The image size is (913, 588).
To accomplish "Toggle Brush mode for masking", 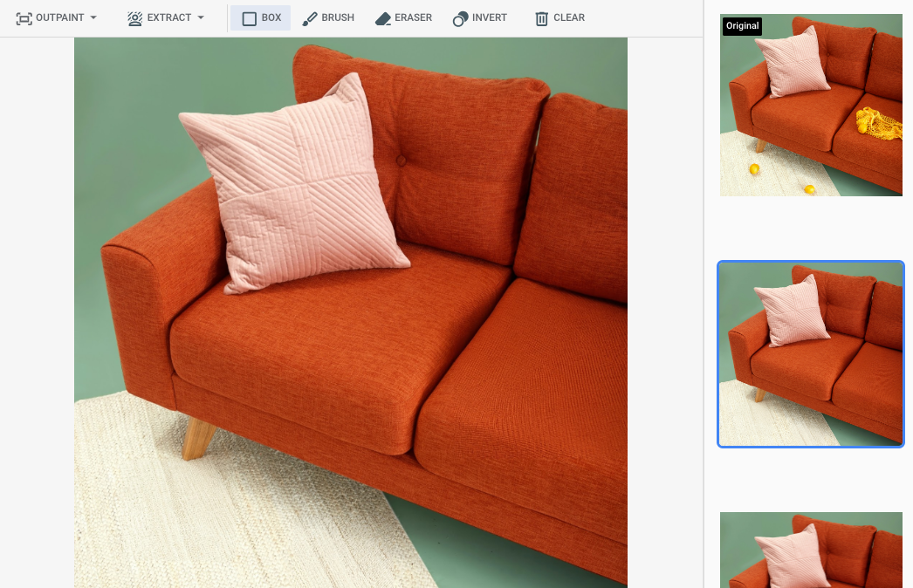I will (327, 17).
